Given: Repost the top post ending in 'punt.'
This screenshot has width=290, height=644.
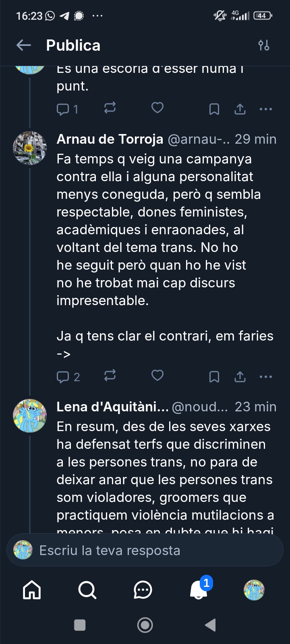Looking at the screenshot, I should coord(110,108).
